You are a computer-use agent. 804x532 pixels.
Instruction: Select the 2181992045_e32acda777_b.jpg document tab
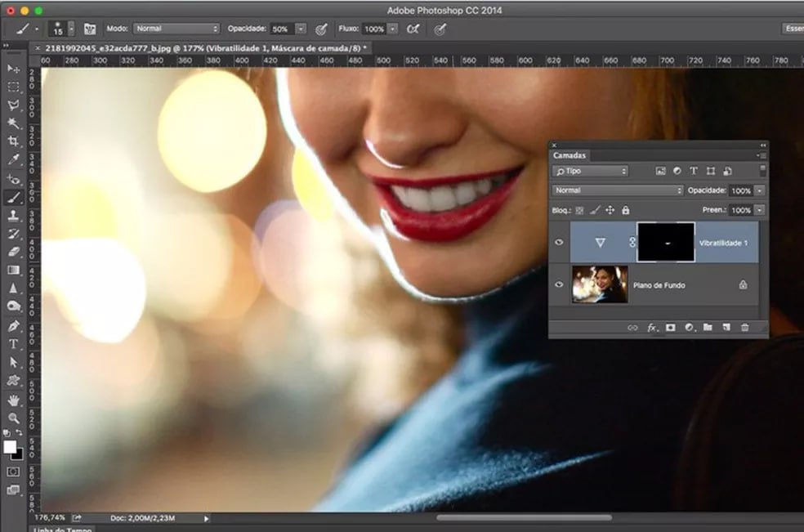tap(205, 48)
